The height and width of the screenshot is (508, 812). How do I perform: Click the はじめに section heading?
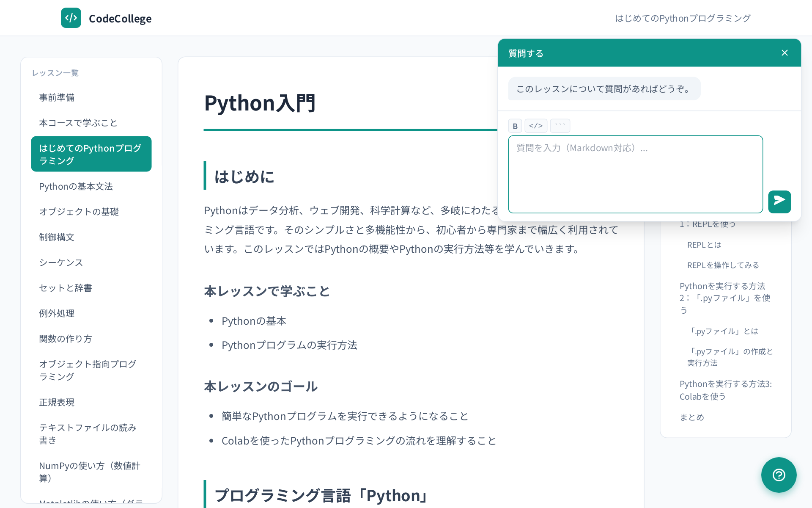(244, 177)
